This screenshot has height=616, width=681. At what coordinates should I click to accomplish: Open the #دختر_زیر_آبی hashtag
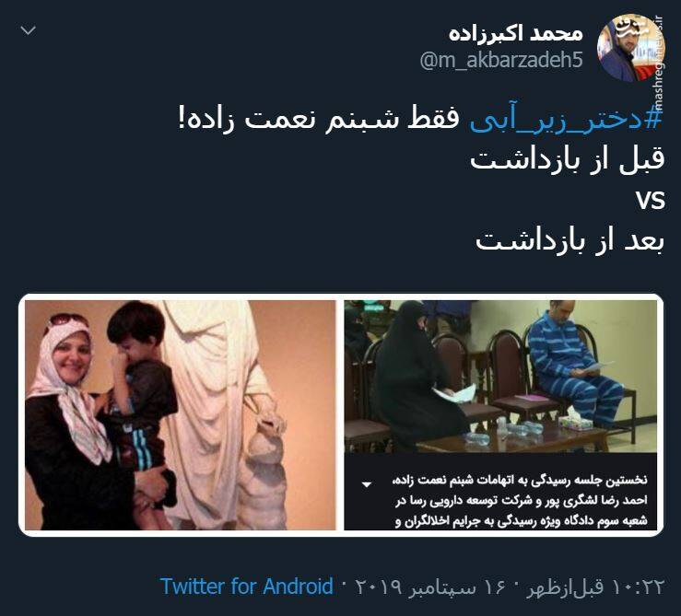coord(566,120)
